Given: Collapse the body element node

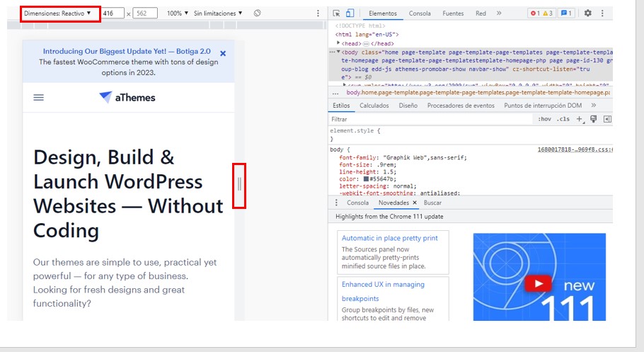Looking at the screenshot, I should click(x=338, y=52).
